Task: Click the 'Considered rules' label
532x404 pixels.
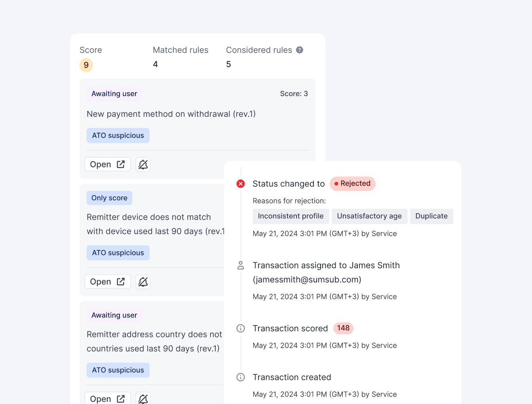Action: pos(259,50)
